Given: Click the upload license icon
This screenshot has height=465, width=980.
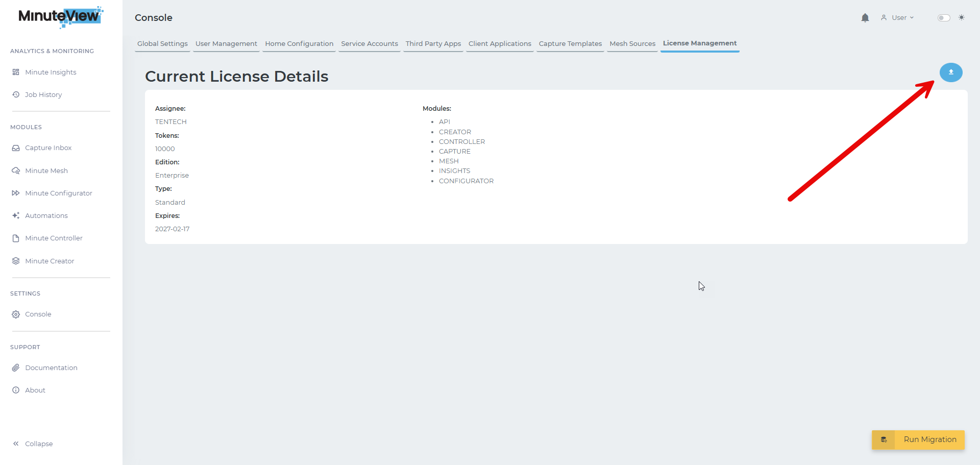Looking at the screenshot, I should click(950, 72).
